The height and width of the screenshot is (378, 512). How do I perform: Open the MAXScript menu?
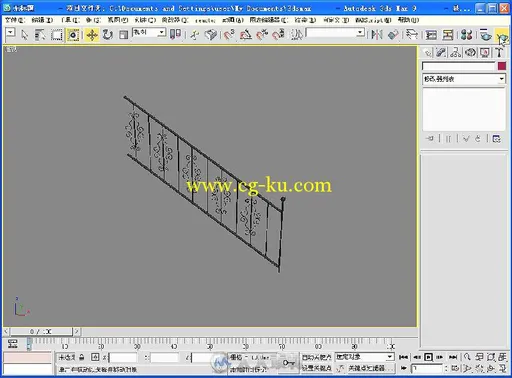pos(373,20)
